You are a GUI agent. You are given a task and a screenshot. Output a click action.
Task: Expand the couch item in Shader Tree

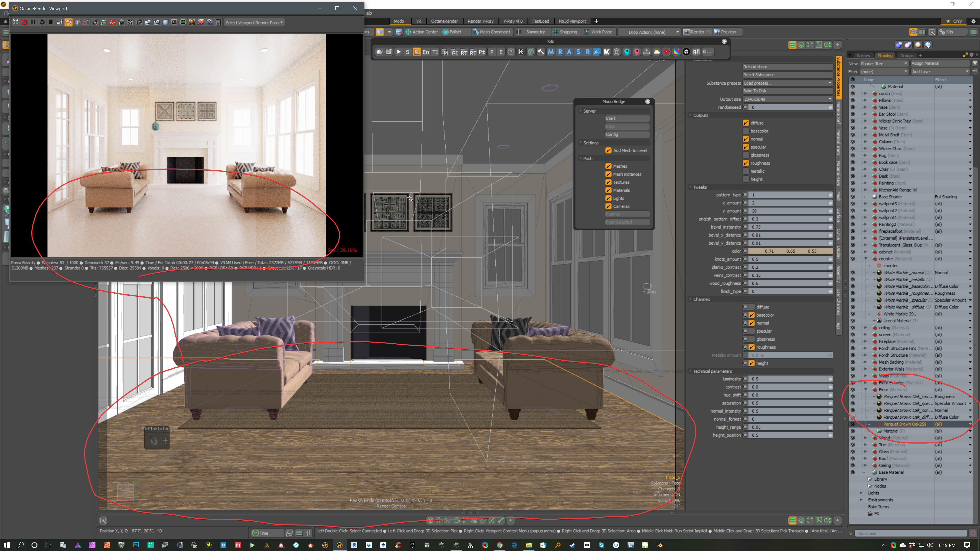tap(866, 94)
